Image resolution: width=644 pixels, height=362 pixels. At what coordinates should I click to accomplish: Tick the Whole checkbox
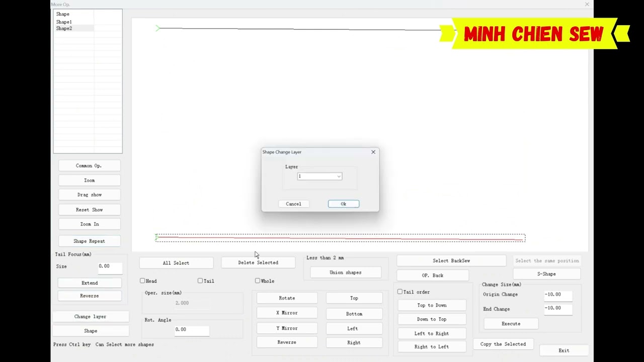click(258, 281)
